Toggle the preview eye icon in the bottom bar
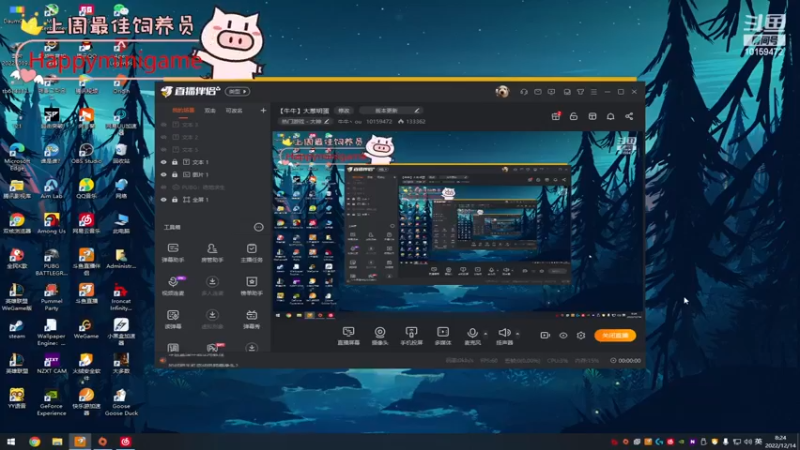Screen dimensions: 800x450 pos(563,335)
